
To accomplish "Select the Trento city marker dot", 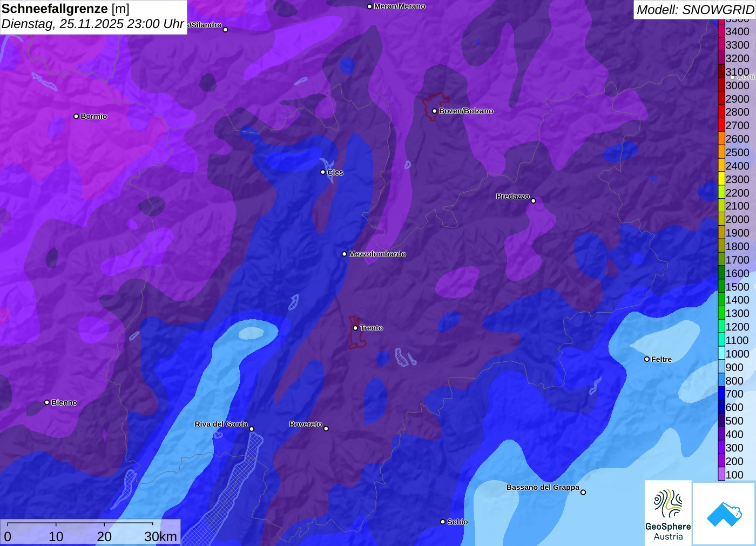I will 355,328.
